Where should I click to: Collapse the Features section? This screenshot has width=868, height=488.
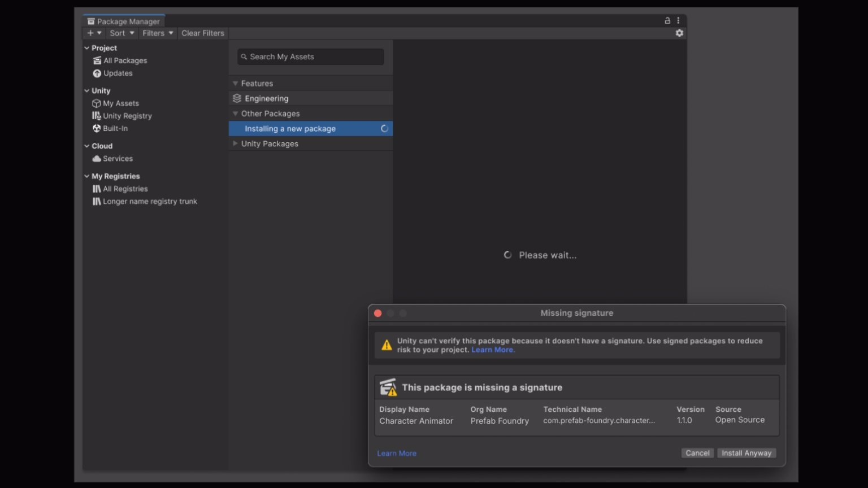pyautogui.click(x=236, y=84)
